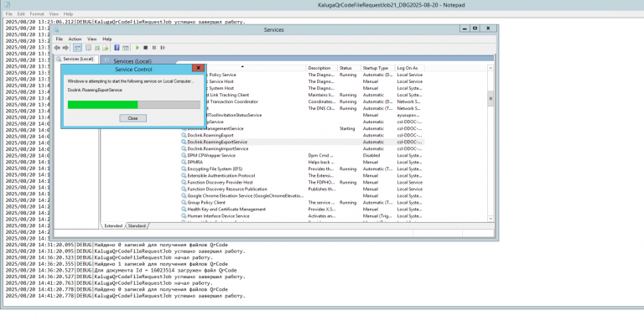This screenshot has height=316, width=644.
Task: Click the Close button in Service Control dialog
Action: [x=132, y=118]
